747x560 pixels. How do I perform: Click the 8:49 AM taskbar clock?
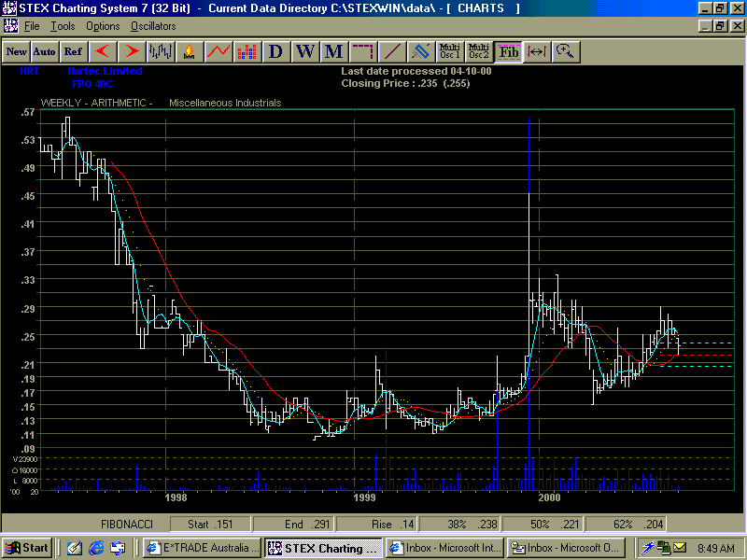tap(716, 549)
